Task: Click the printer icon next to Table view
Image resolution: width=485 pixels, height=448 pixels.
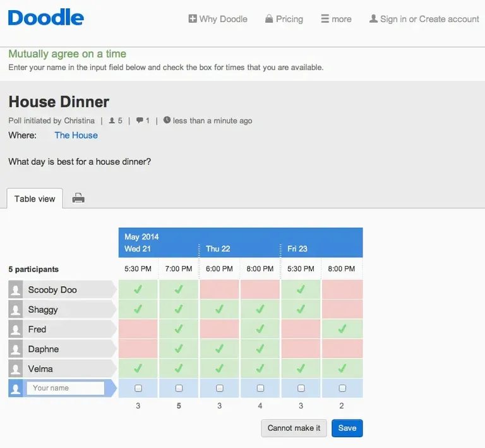Action: (x=78, y=198)
